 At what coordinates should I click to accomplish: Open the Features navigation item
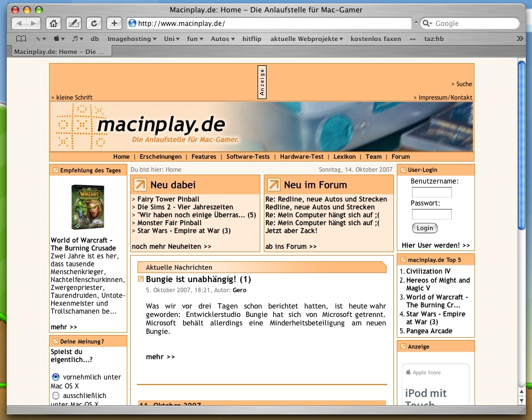pos(203,157)
